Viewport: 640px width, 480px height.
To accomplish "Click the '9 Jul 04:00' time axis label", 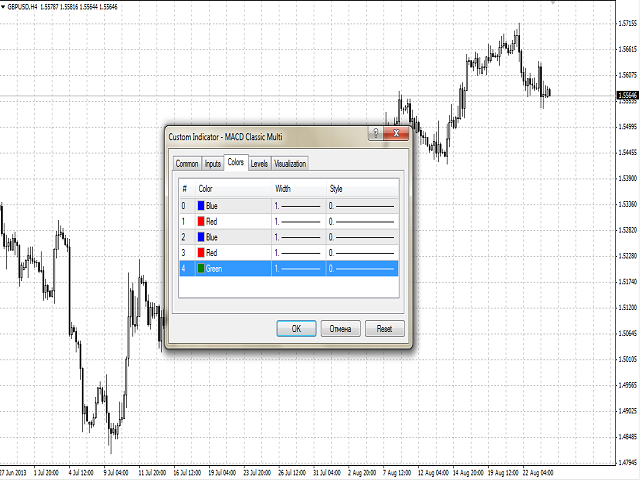I will [116, 473].
